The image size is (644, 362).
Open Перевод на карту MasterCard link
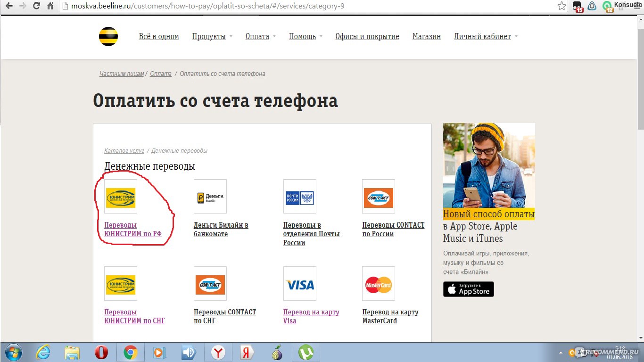(390, 316)
